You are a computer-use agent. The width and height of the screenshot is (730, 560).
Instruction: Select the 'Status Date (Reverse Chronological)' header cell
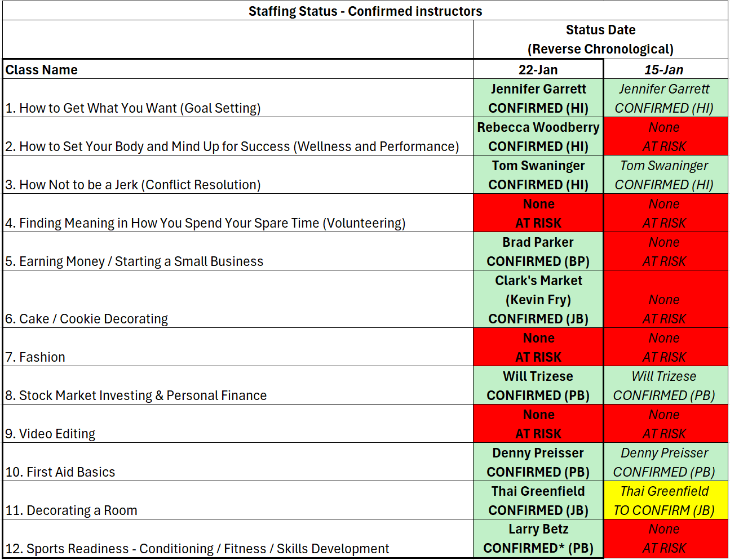tap(600, 39)
